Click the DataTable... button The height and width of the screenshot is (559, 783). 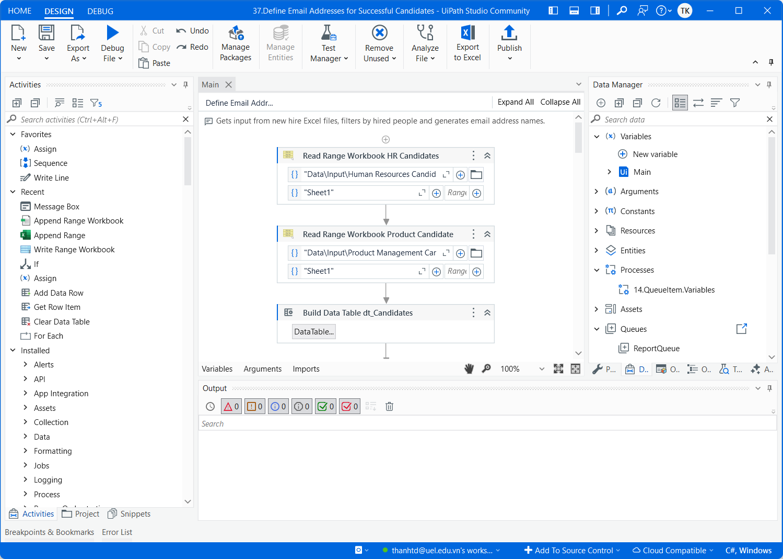pos(314,332)
